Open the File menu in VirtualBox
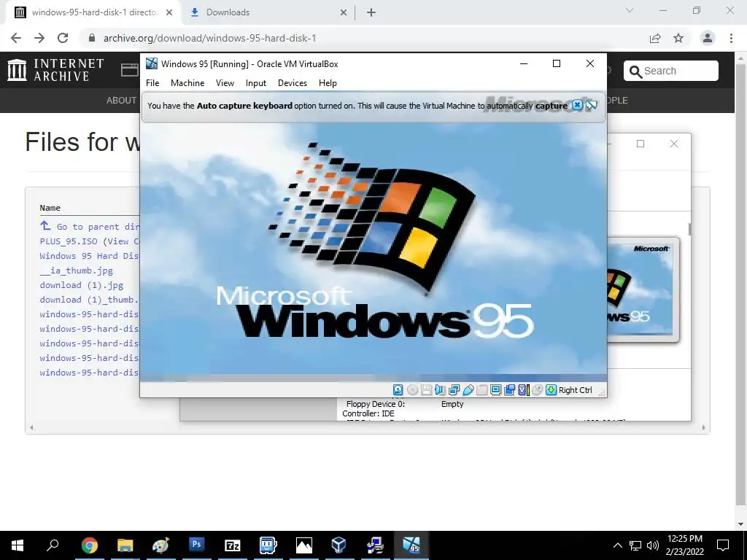The image size is (747, 560). (152, 83)
